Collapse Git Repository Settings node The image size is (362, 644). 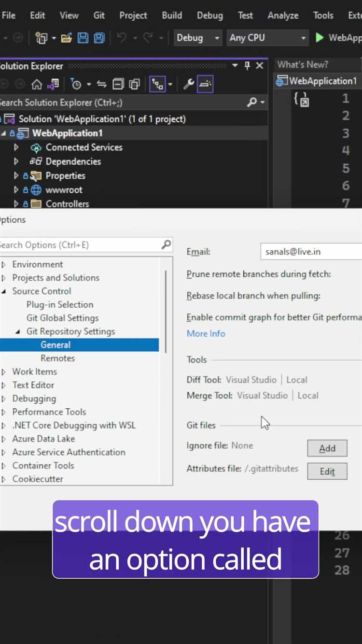[x=18, y=332]
